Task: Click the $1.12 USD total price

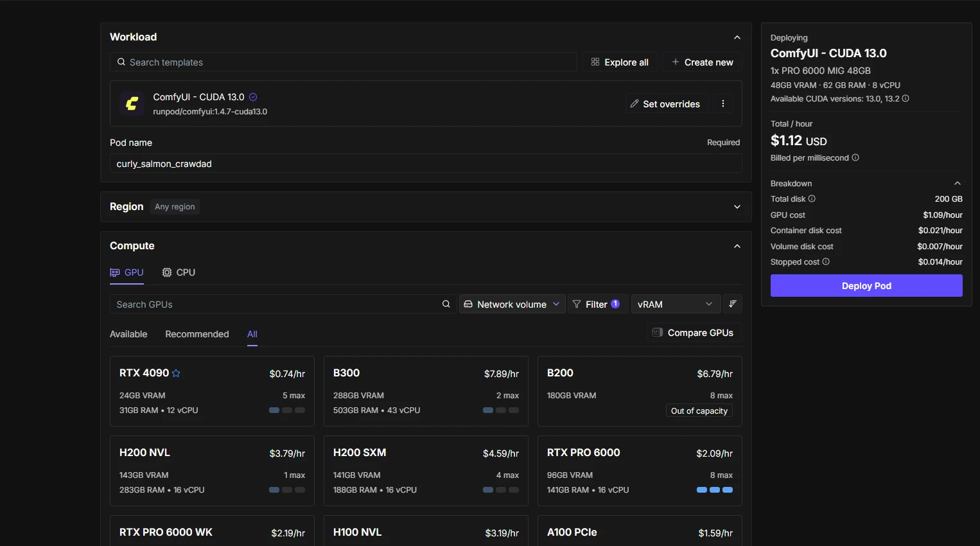Action: click(x=799, y=141)
